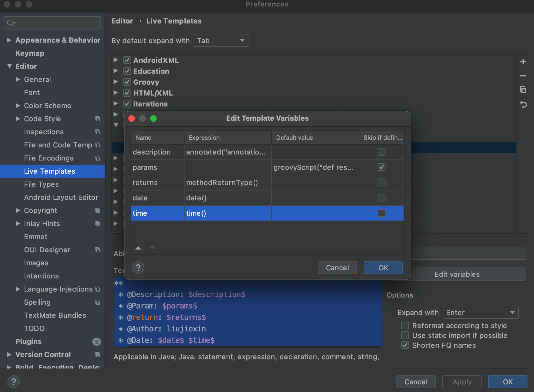Image resolution: width=534 pixels, height=392 pixels.
Task: Move variable up with arrow icon
Action: (138, 248)
